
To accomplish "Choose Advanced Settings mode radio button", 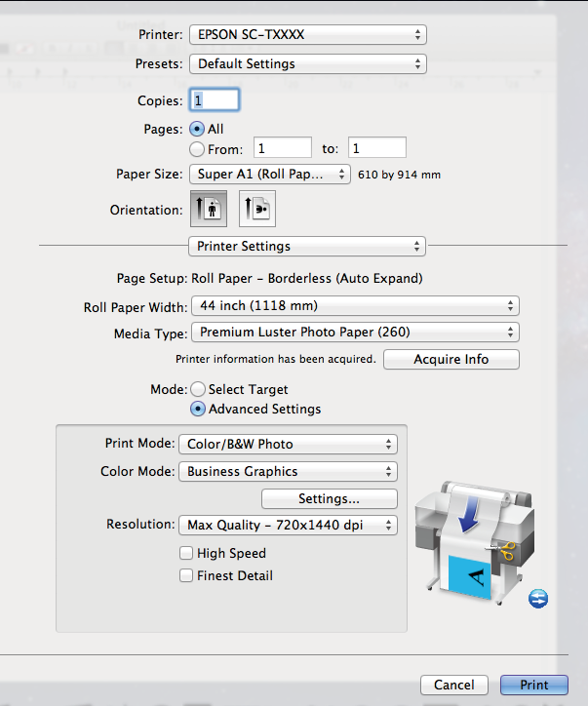I will point(198,409).
